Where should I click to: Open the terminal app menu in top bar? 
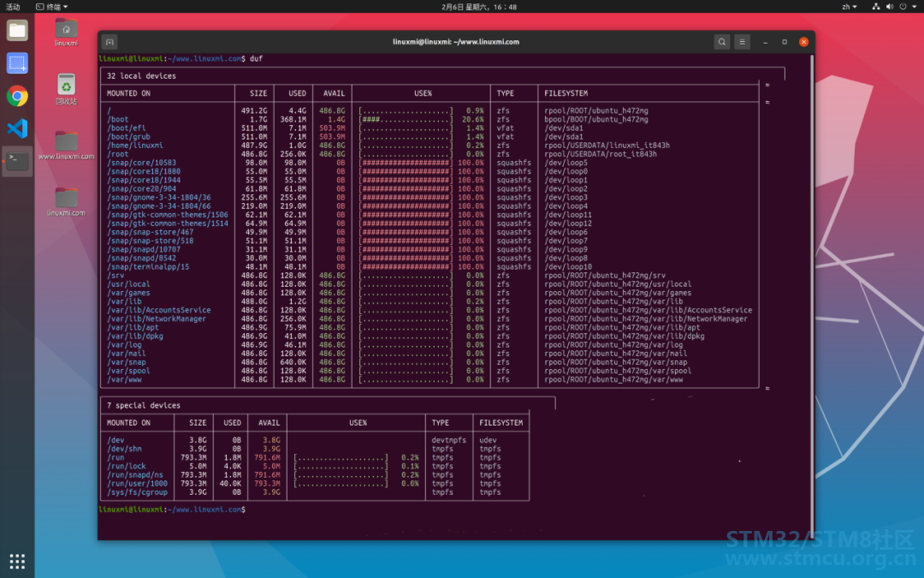point(52,7)
